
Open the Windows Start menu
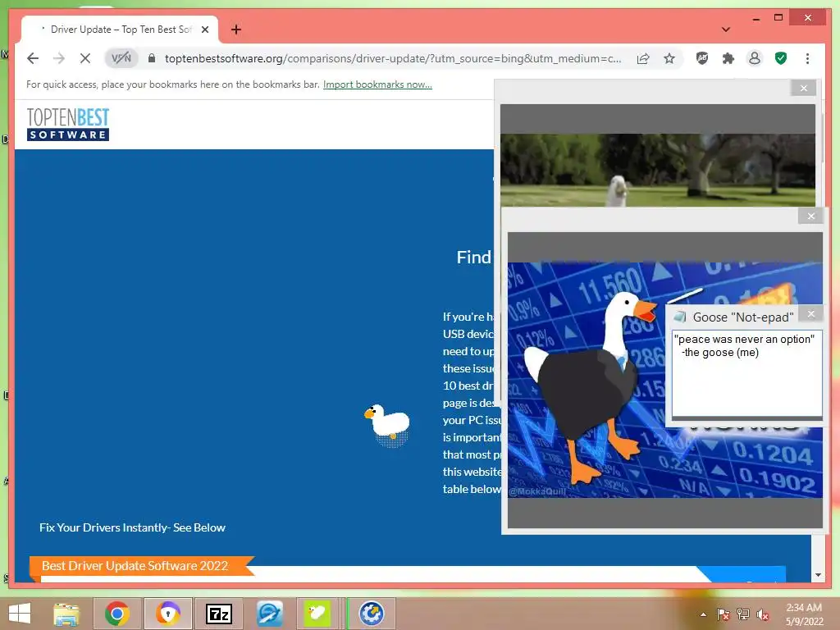pyautogui.click(x=20, y=614)
